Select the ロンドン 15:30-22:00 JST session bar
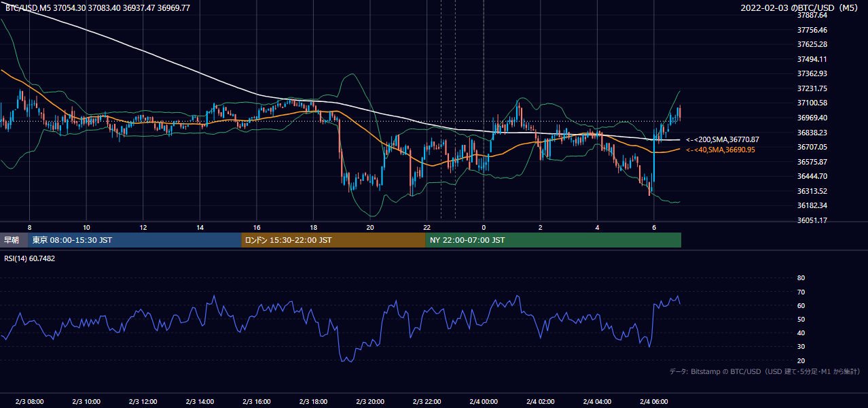The height and width of the screenshot is (408, 868). 333,240
